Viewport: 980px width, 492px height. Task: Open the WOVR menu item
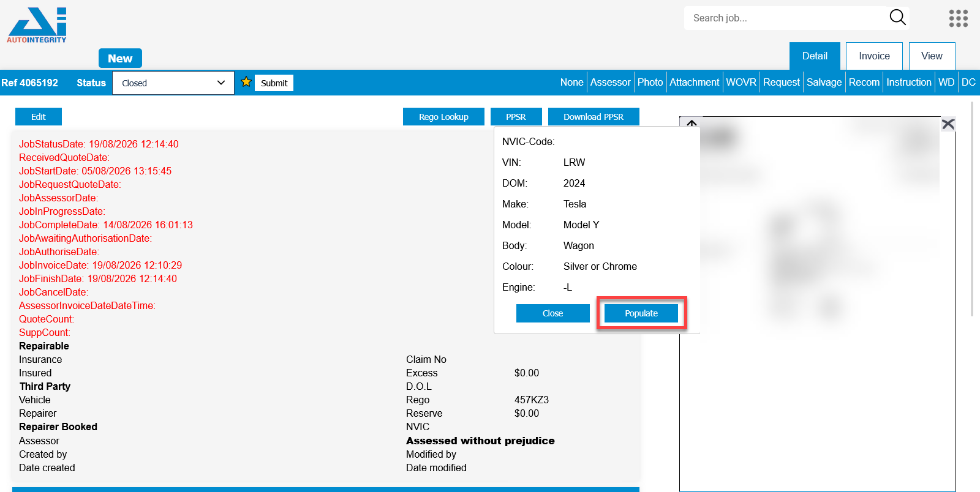(741, 83)
